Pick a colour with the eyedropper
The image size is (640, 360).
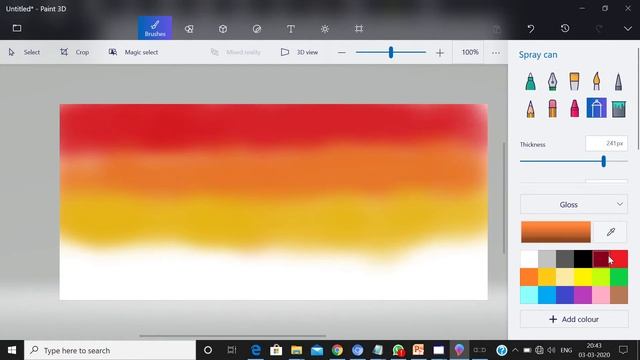(611, 232)
